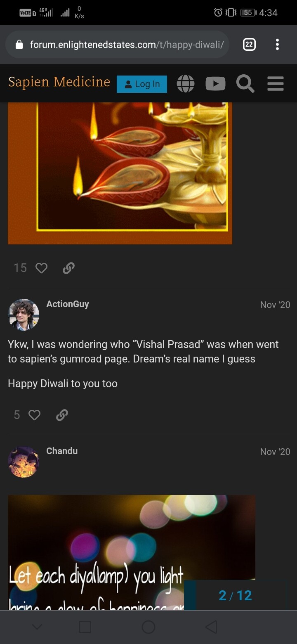This screenshot has height=644, width=297.
Task: Tap Android down chevron in navigation bar
Action: [37, 627]
